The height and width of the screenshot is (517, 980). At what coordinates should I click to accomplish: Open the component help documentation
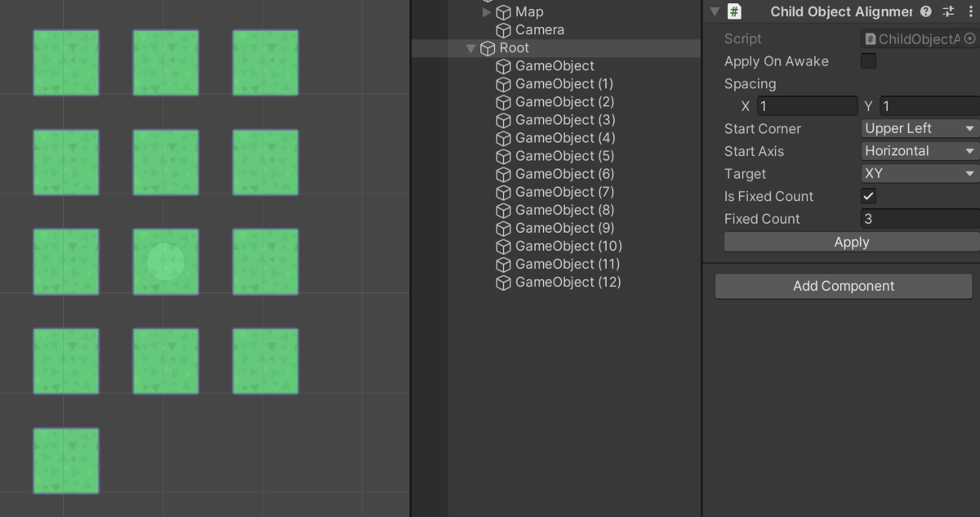926,11
